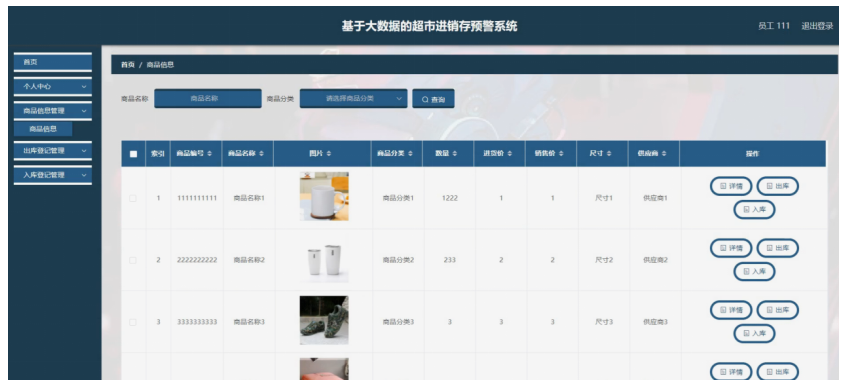Click the 尺寸3 cell
The height and width of the screenshot is (384, 853).
point(604,322)
